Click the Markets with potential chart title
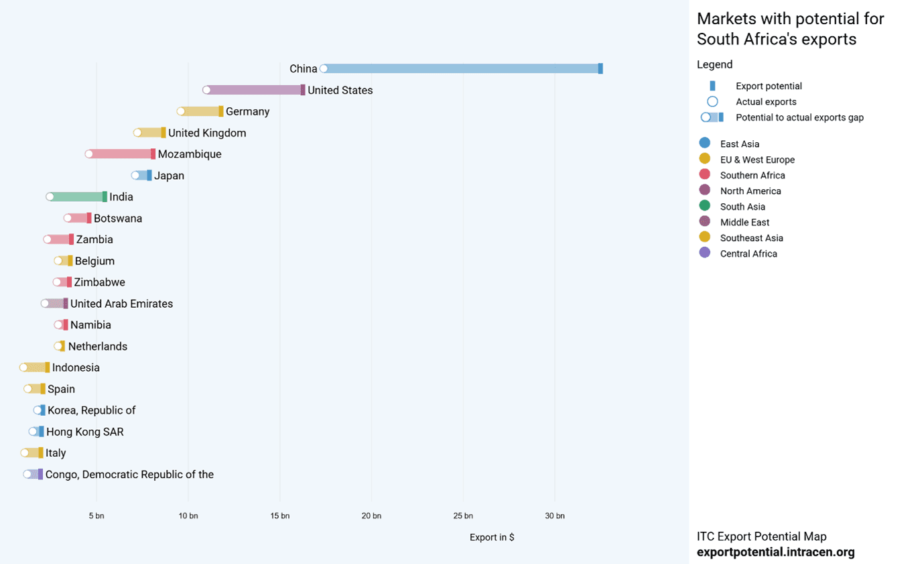Image resolution: width=924 pixels, height=564 pixels. point(791,29)
